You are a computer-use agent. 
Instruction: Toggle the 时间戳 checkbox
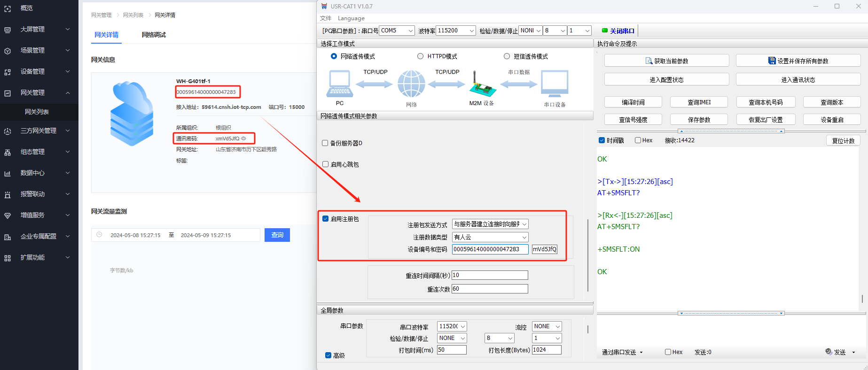point(602,140)
